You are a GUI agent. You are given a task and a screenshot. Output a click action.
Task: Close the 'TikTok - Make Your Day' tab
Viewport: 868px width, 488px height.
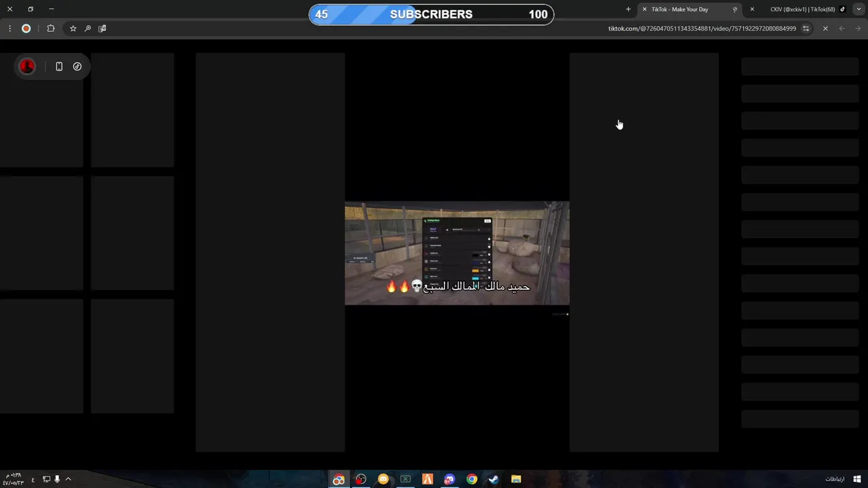coord(644,9)
